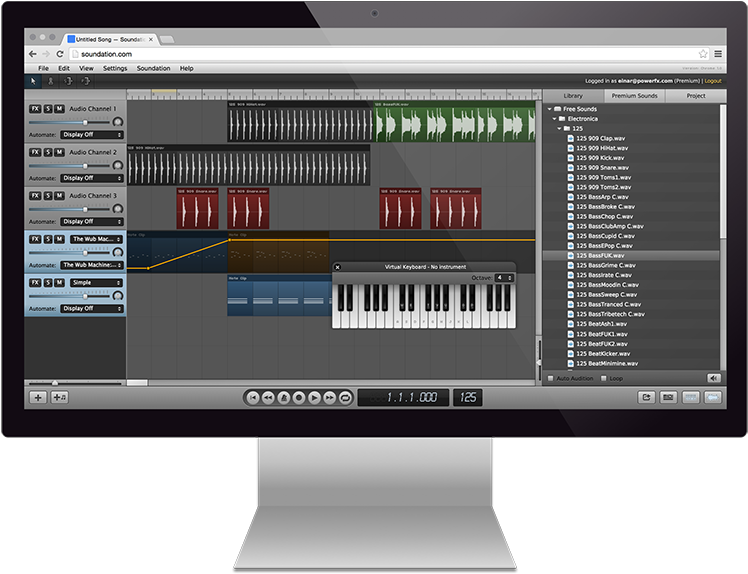Toggle the metronome button
Viewport: 748px width, 574px height.
pos(283,397)
